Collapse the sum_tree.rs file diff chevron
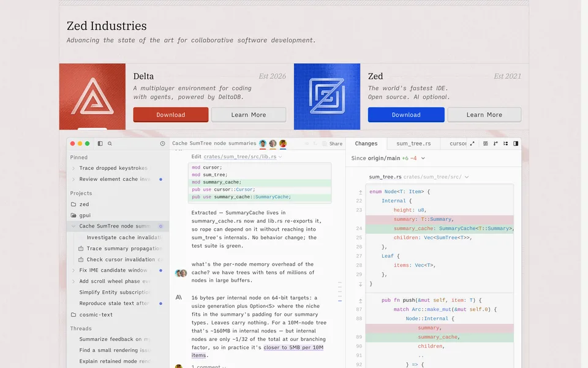 tap(467, 177)
